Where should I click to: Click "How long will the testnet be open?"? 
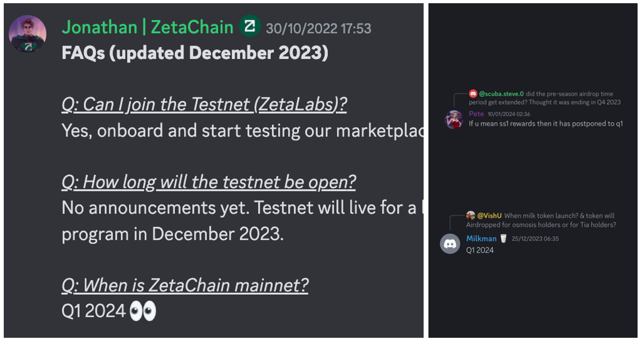209,182
